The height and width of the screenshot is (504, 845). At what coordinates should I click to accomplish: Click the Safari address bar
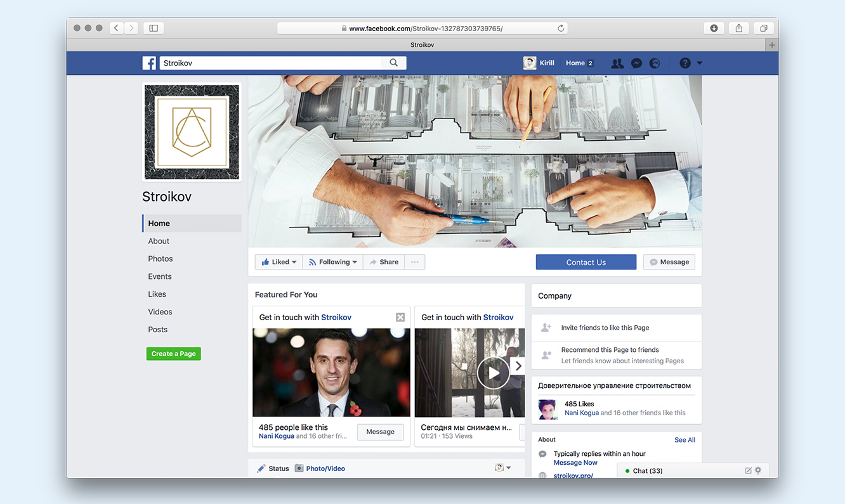422,28
